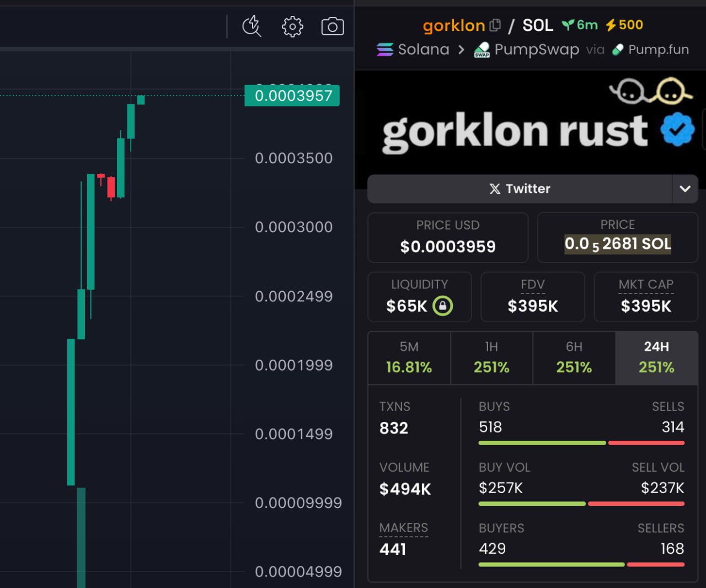Click the 0.00009999 price axis label
The height and width of the screenshot is (588, 706).
coord(298,503)
